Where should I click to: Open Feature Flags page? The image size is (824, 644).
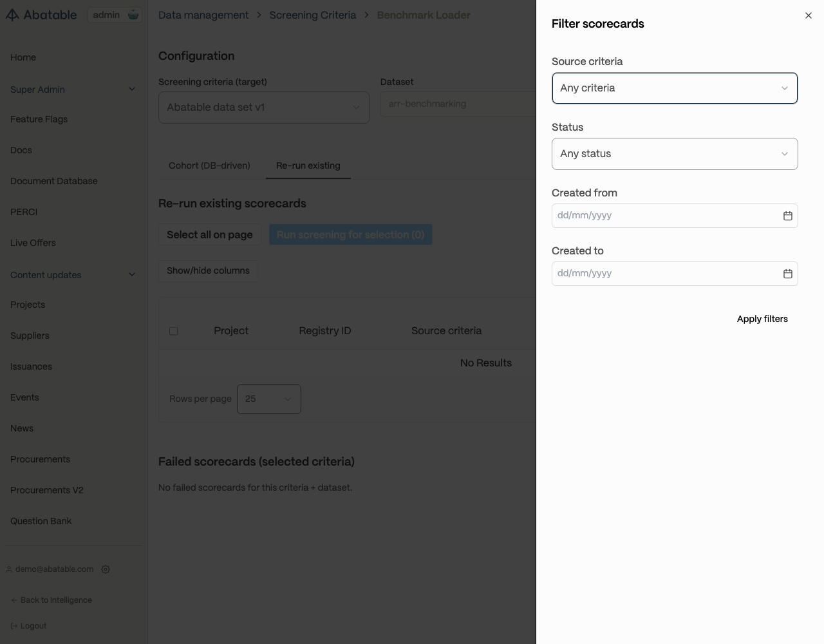39,119
